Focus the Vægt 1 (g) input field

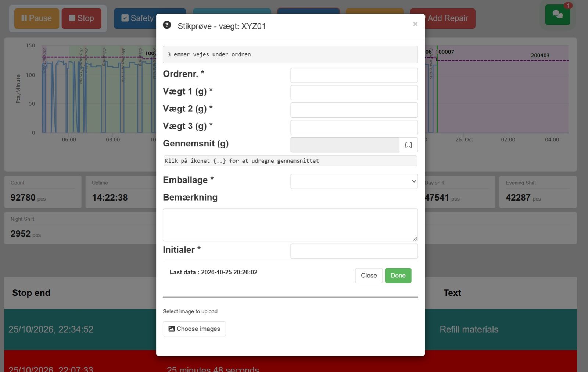coord(354,93)
